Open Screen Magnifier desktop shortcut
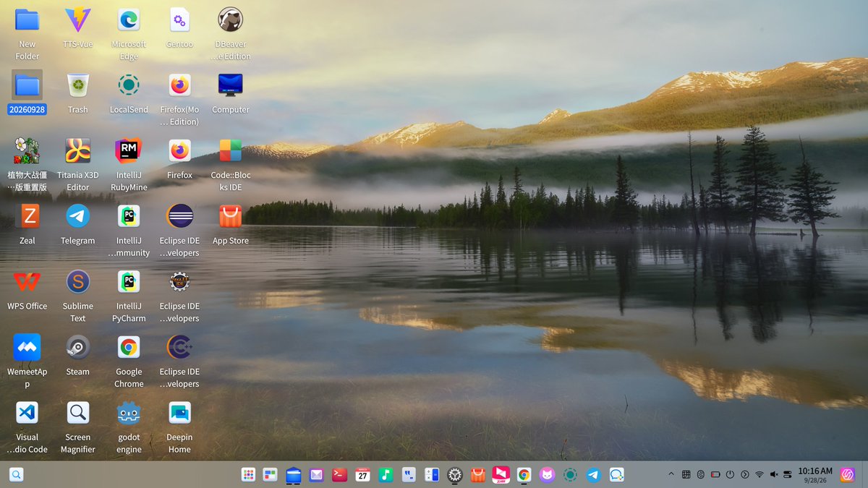Image resolution: width=868 pixels, height=488 pixels. pos(78,413)
